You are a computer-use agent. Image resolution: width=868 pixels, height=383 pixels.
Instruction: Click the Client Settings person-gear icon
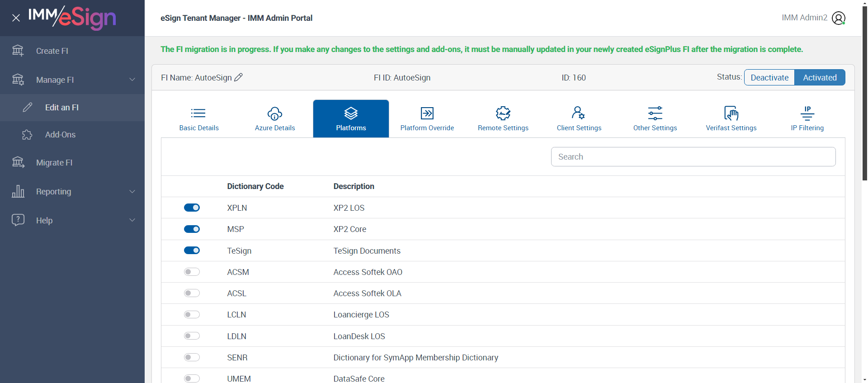tap(579, 113)
